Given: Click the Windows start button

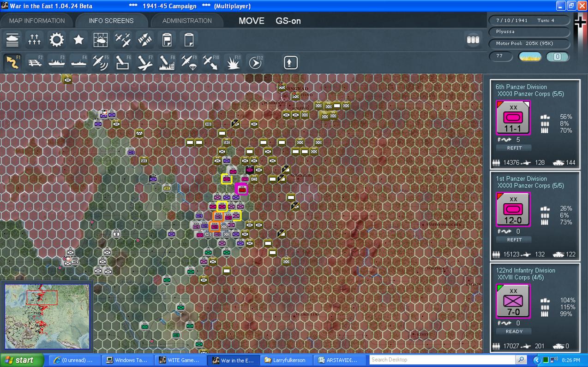Looking at the screenshot, I should (22, 360).
